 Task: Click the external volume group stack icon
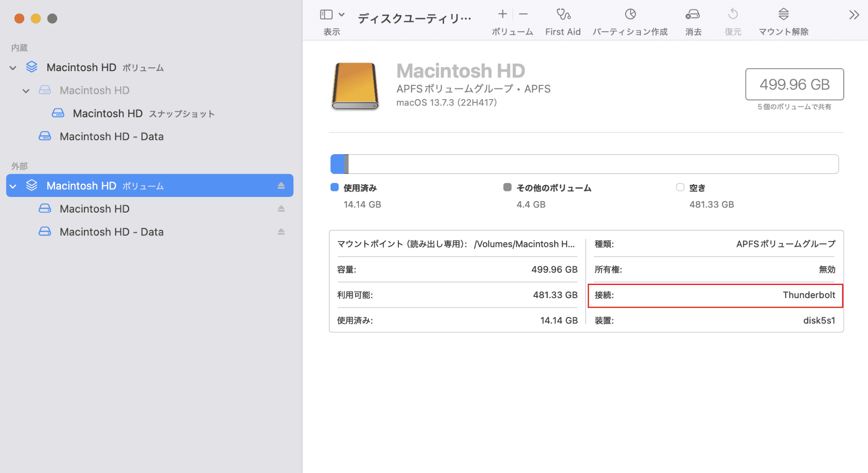[x=32, y=185]
